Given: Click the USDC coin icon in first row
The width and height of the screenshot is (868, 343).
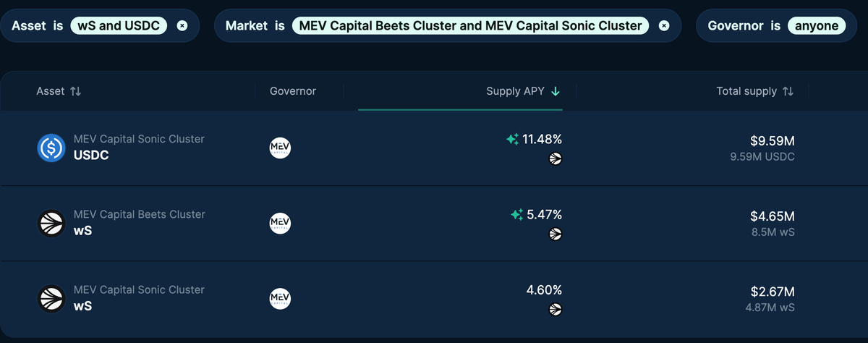Looking at the screenshot, I should point(51,148).
